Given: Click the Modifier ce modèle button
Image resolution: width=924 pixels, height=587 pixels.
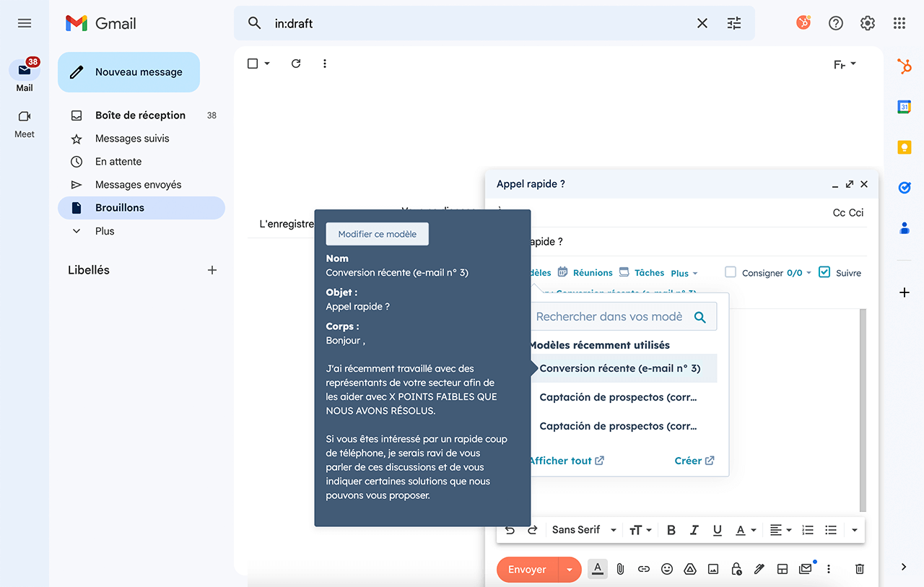Looking at the screenshot, I should (x=377, y=234).
